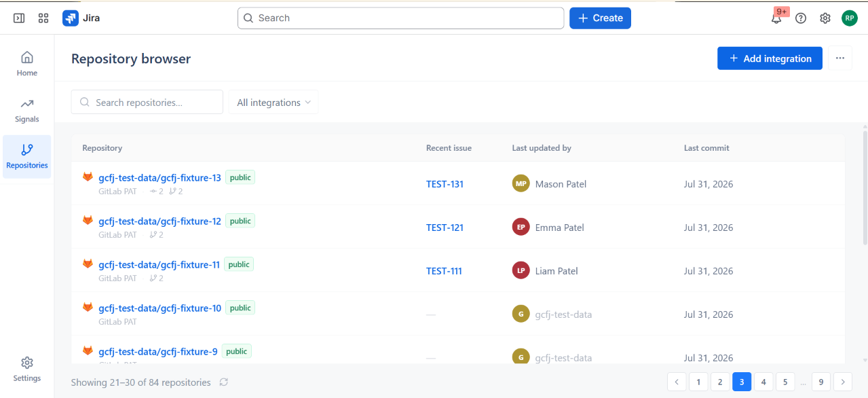
Task: Open the gcfj-test-data/gcfj-fixture-11 repository link
Action: click(x=159, y=265)
